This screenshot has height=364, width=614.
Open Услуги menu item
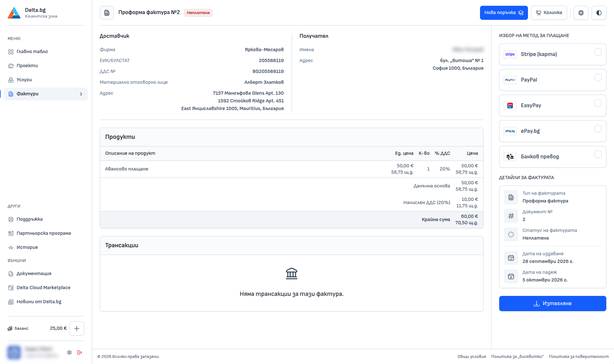click(46, 80)
